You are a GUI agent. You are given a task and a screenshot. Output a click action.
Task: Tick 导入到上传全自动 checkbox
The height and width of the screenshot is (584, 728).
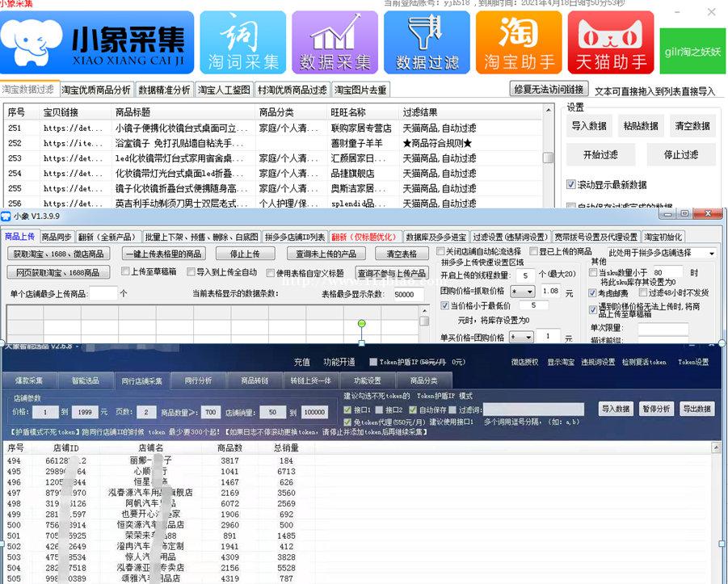tap(191, 271)
